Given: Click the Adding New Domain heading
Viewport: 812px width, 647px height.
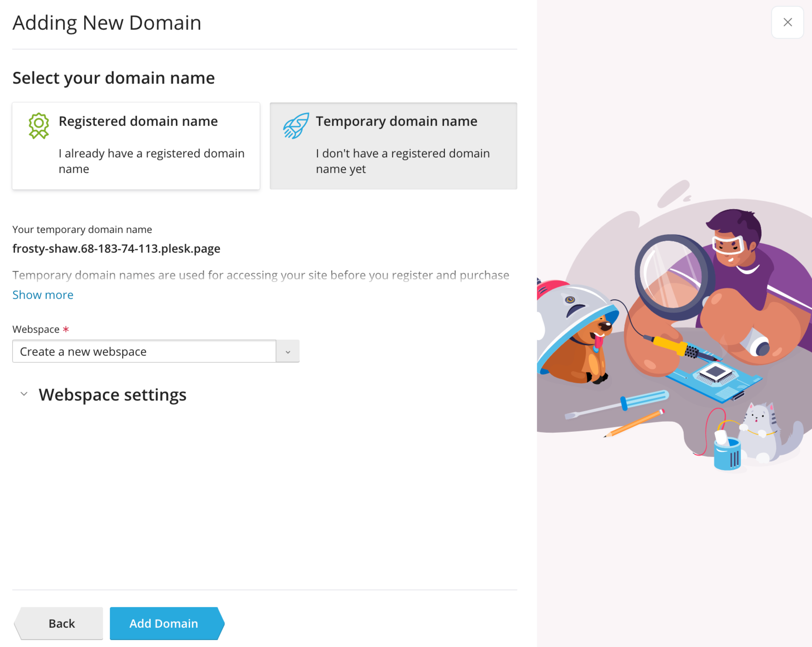Looking at the screenshot, I should (x=106, y=22).
